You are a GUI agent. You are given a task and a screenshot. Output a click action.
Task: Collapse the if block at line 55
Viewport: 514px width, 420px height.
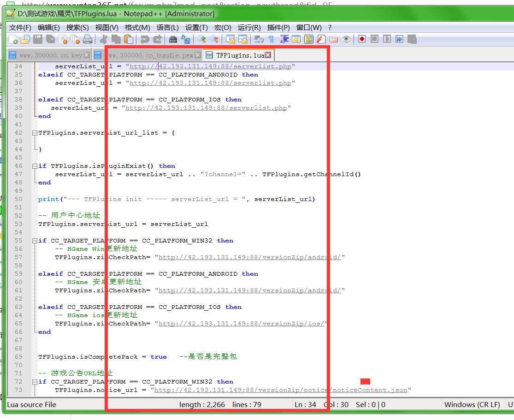[x=35, y=241]
